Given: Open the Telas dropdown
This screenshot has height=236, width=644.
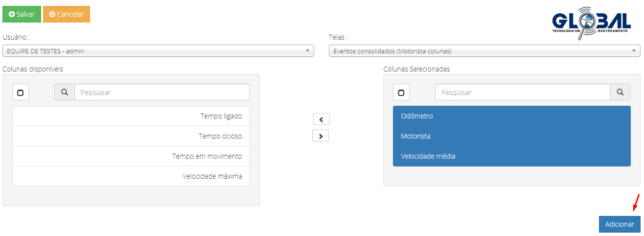Looking at the screenshot, I should click(484, 51).
